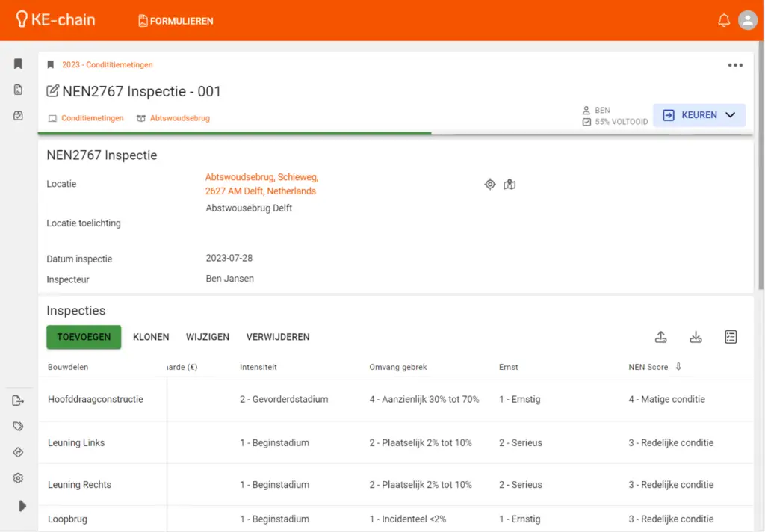Click the download icon above inspections table
This screenshot has height=532, width=765.
click(x=696, y=337)
